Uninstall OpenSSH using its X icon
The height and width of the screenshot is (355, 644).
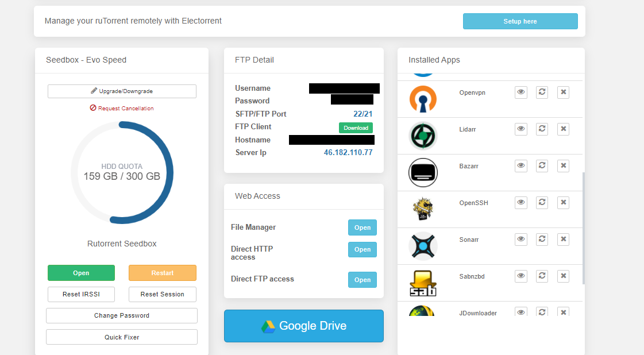[563, 202]
